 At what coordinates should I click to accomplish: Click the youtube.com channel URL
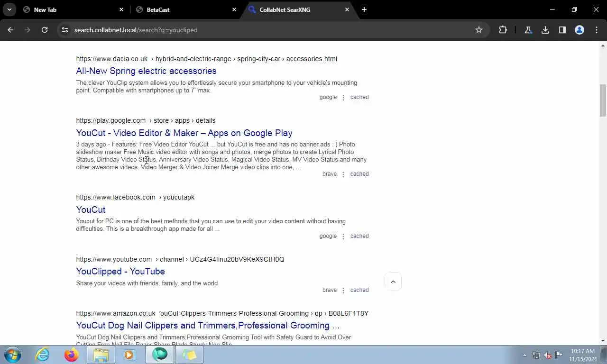tap(180, 259)
